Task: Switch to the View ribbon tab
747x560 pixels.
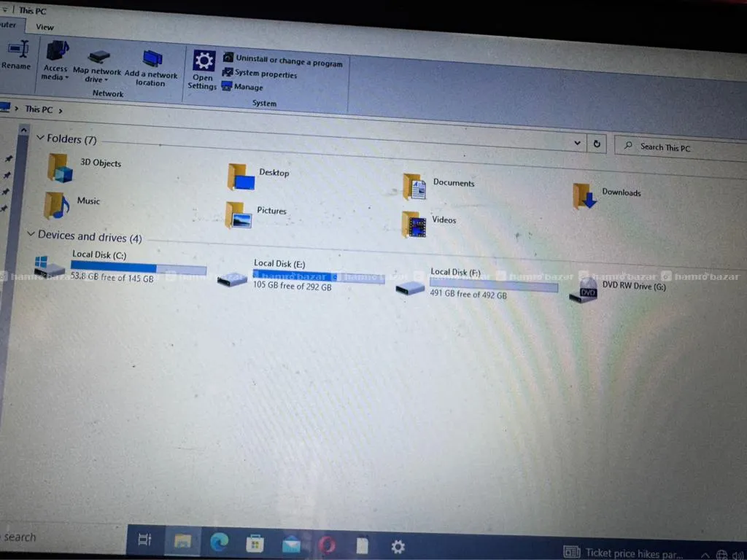Action: [x=44, y=27]
